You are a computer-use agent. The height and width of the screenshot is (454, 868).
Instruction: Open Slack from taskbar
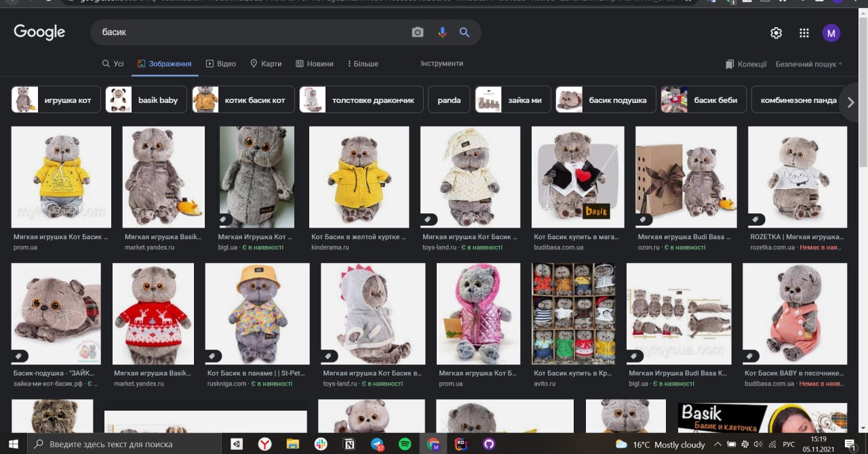point(321,445)
